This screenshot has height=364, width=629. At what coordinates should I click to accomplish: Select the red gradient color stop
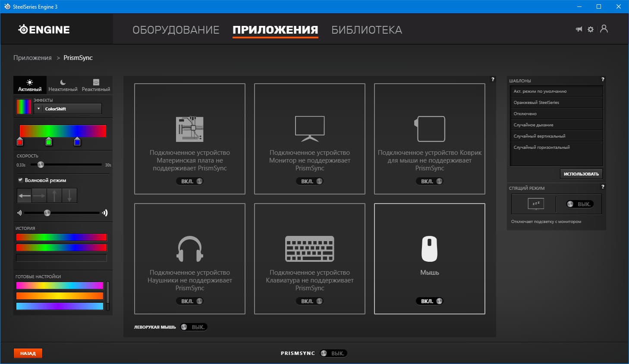(x=20, y=141)
